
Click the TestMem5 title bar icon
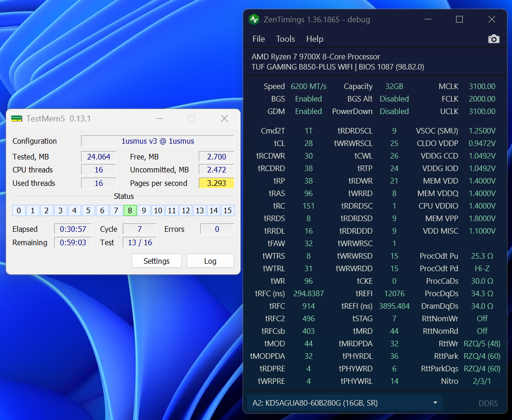click(x=17, y=119)
